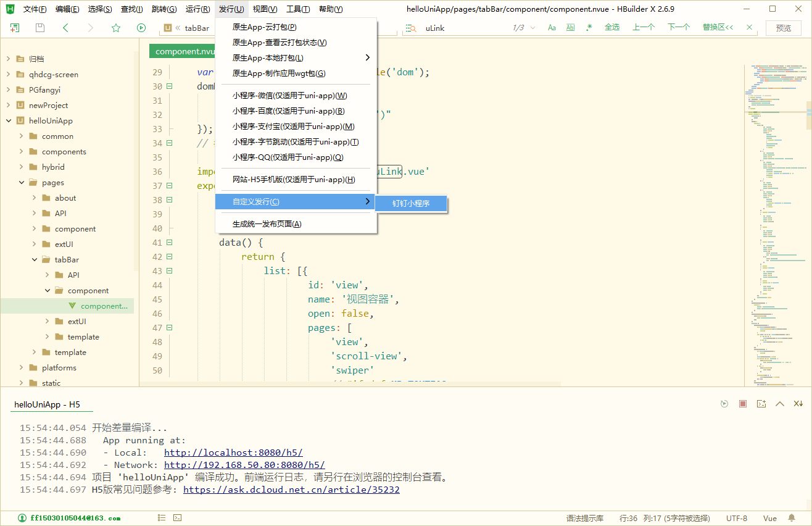Expand the PGfangyi project
Image resolution: width=812 pixels, height=526 pixels.
point(9,90)
